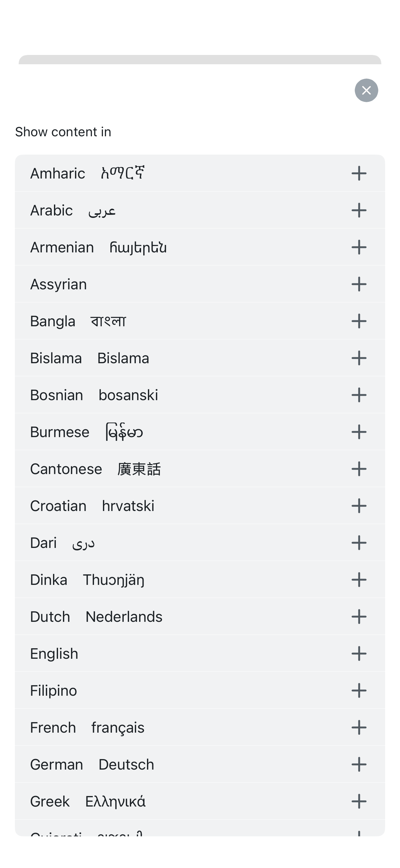Add Assyrian with its plus icon

[x=358, y=284]
